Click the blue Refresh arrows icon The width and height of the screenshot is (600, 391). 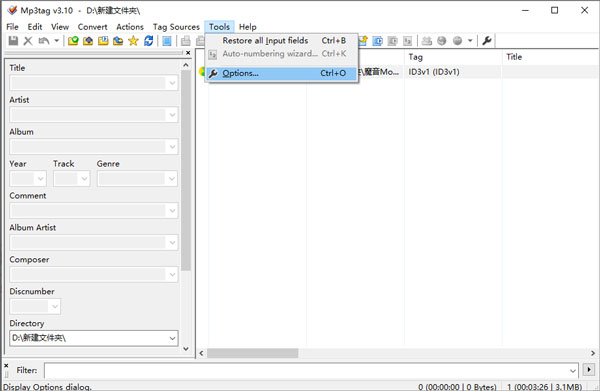pos(148,41)
